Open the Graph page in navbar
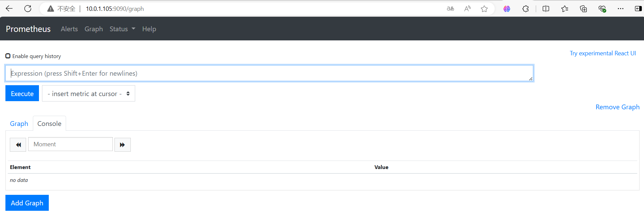The width and height of the screenshot is (644, 223). pyautogui.click(x=94, y=29)
